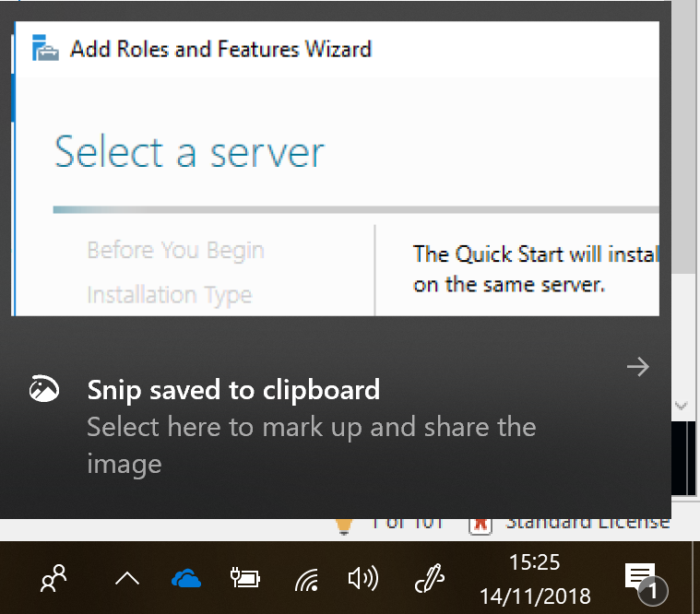Open the snip screenshot preview thumbnail

point(336,169)
